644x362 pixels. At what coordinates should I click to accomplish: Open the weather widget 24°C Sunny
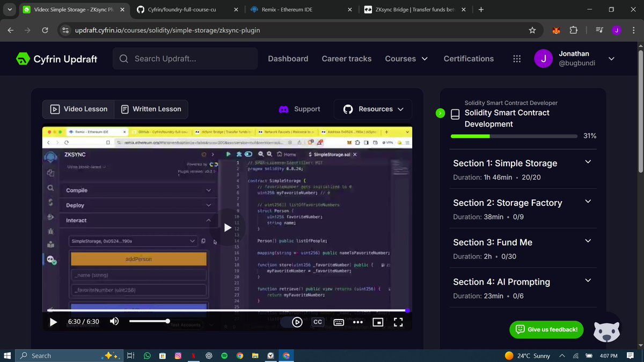[528, 356]
